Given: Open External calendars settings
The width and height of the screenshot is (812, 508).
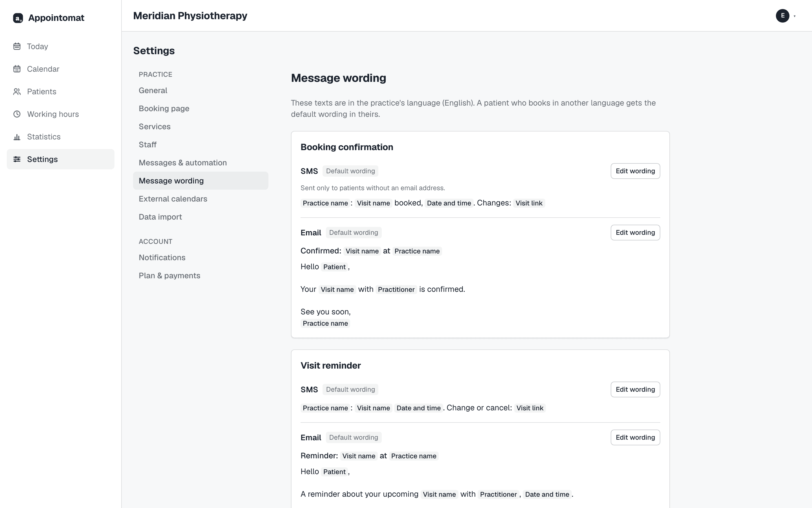Looking at the screenshot, I should 201,199.
